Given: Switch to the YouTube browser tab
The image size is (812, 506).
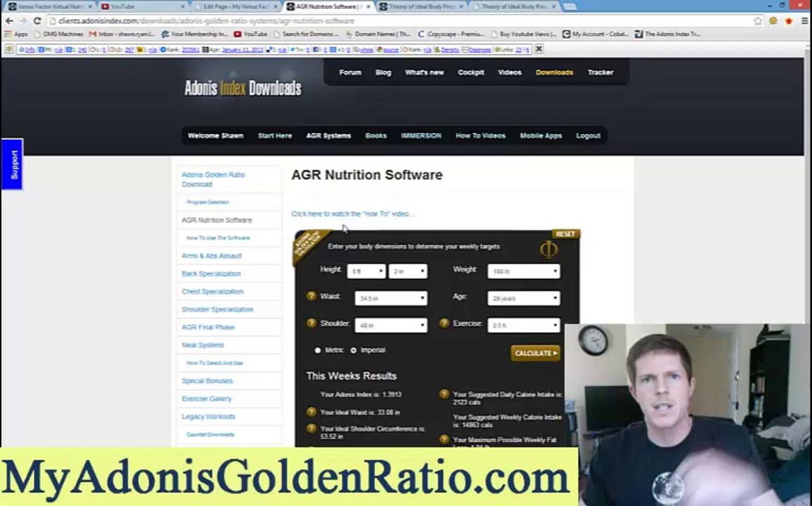Looking at the screenshot, I should tap(143, 7).
